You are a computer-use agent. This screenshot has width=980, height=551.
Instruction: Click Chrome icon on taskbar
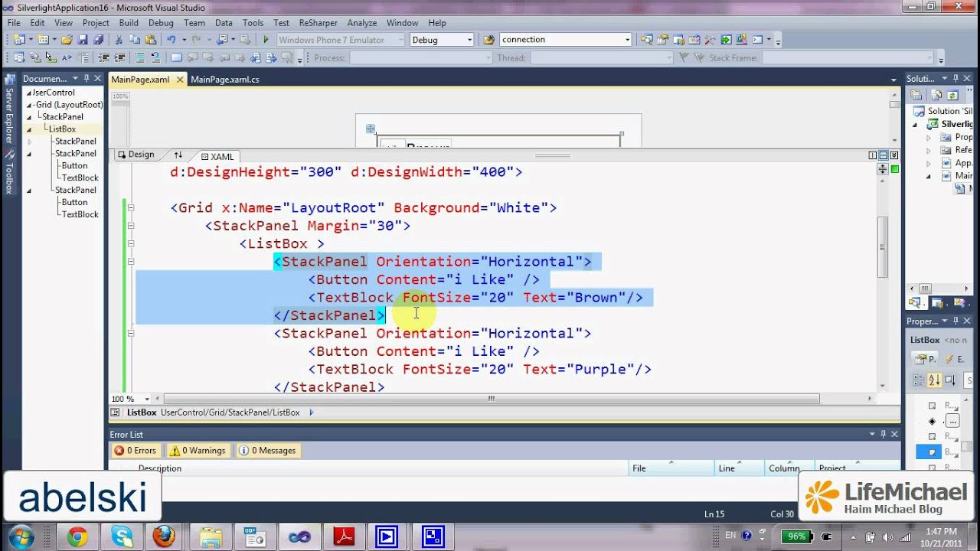77,536
